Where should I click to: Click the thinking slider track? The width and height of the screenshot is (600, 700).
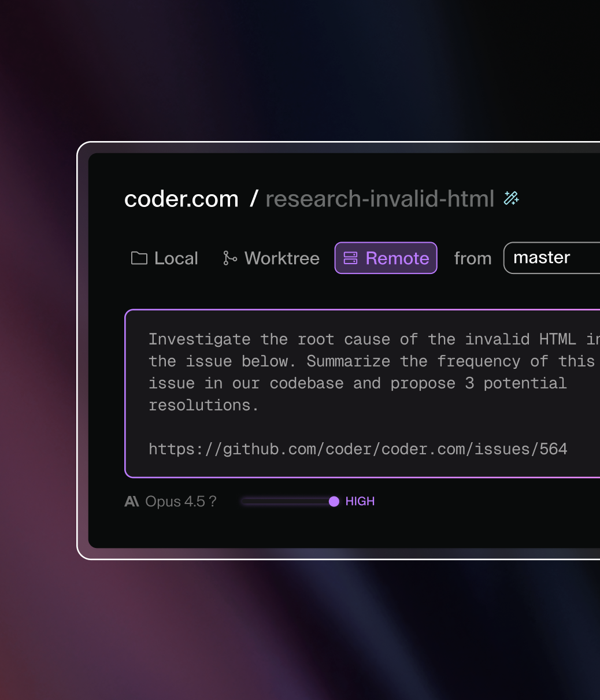[286, 502]
